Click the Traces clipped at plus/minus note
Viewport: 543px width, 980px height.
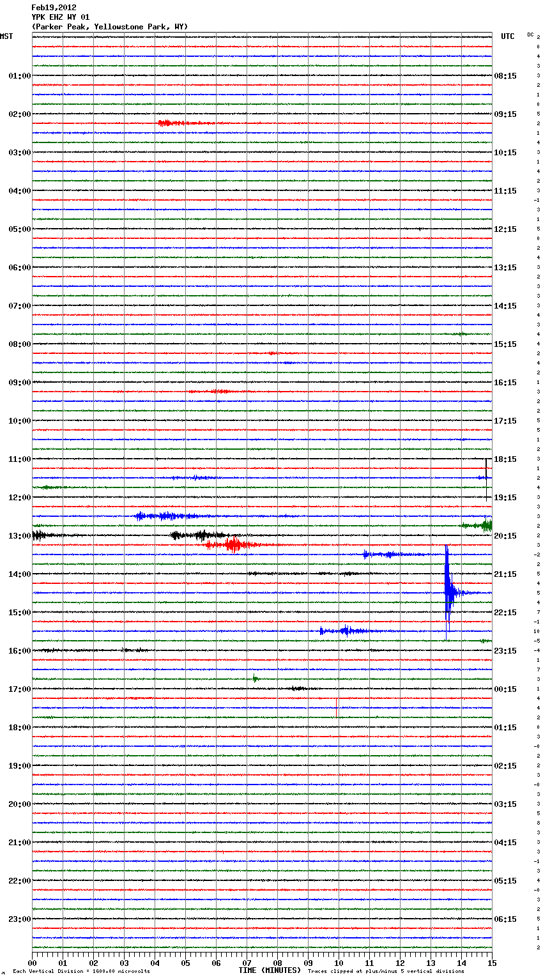(x=386, y=972)
